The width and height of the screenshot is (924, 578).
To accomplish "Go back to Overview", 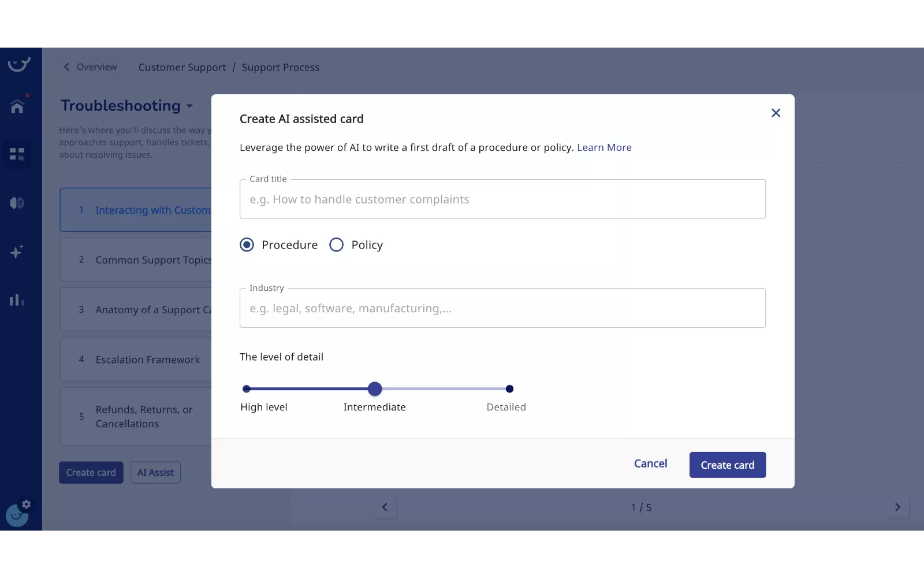I will [90, 67].
